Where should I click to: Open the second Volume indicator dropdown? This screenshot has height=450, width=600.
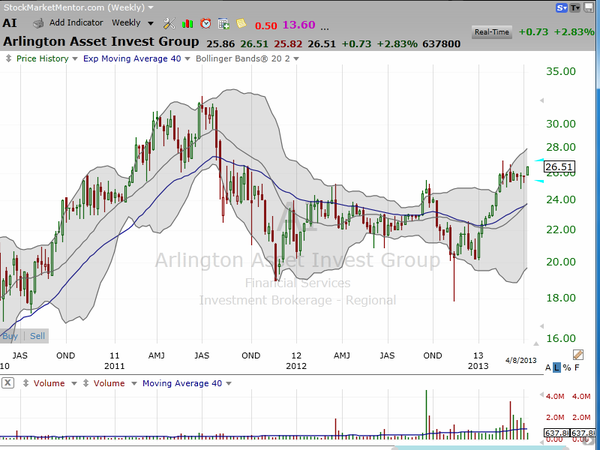(134, 383)
